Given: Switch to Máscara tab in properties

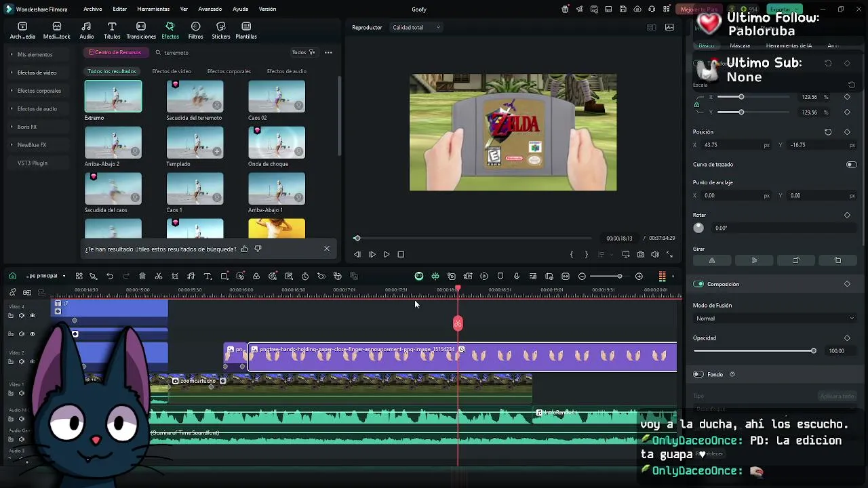Looking at the screenshot, I should coord(740,45).
